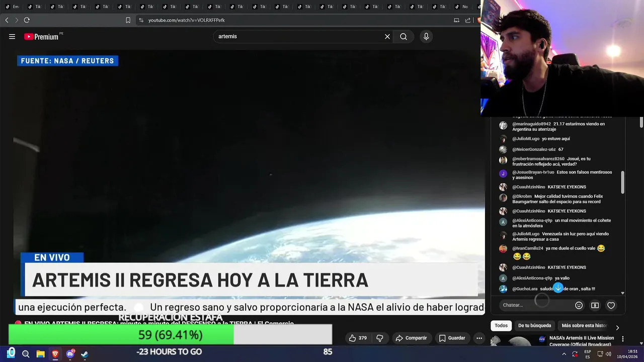Click the youtube.com address bar URL
This screenshot has height=362, width=644.
(x=186, y=20)
